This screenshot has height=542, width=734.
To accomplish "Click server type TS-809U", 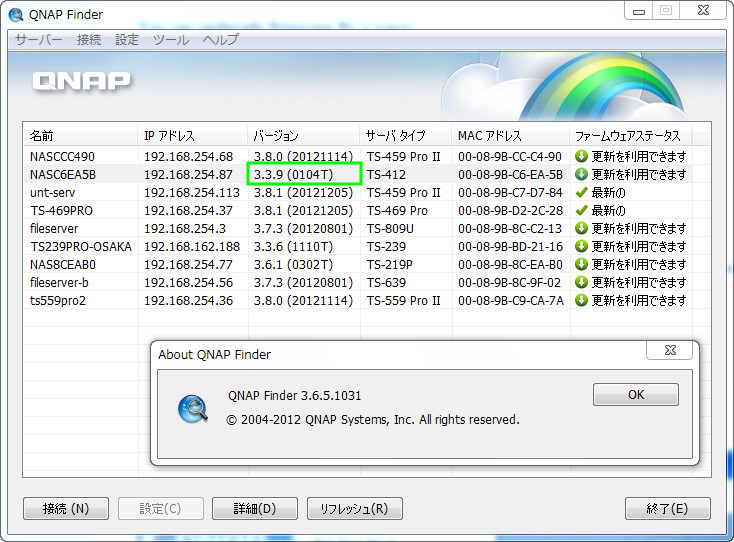I will tap(390, 228).
